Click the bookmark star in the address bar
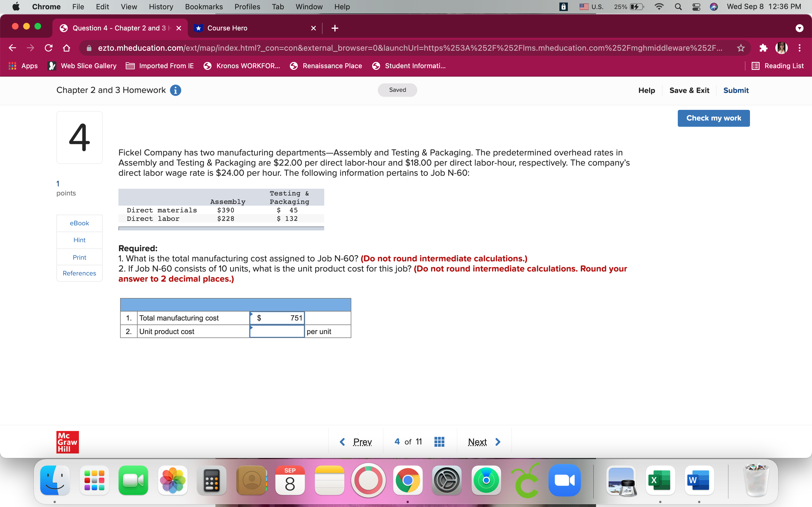Viewport: 812px width, 507px height. [x=741, y=48]
